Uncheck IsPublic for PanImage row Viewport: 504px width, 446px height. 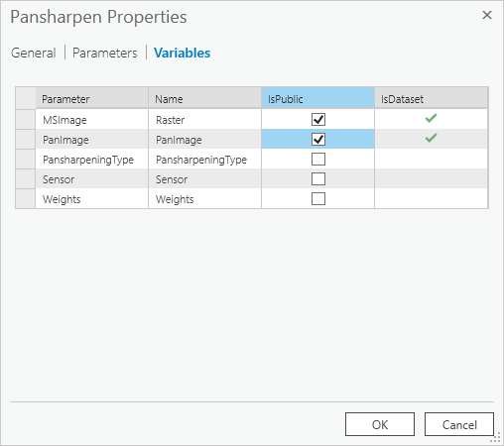tap(318, 139)
